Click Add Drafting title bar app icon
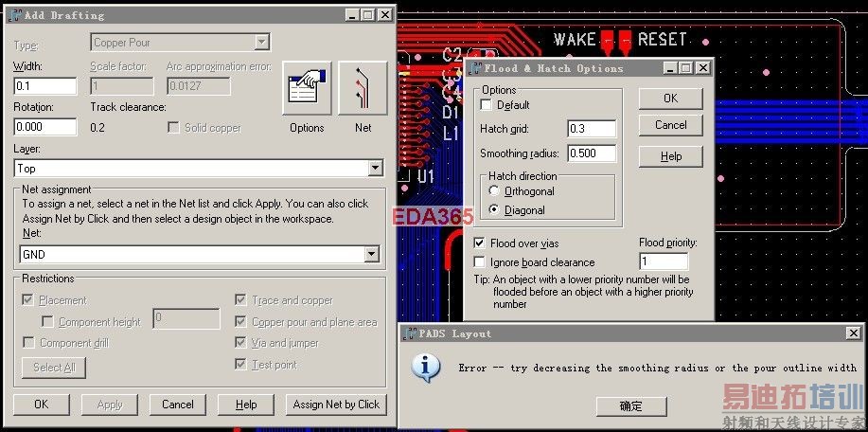This screenshot has width=868, height=432. pyautogui.click(x=15, y=15)
